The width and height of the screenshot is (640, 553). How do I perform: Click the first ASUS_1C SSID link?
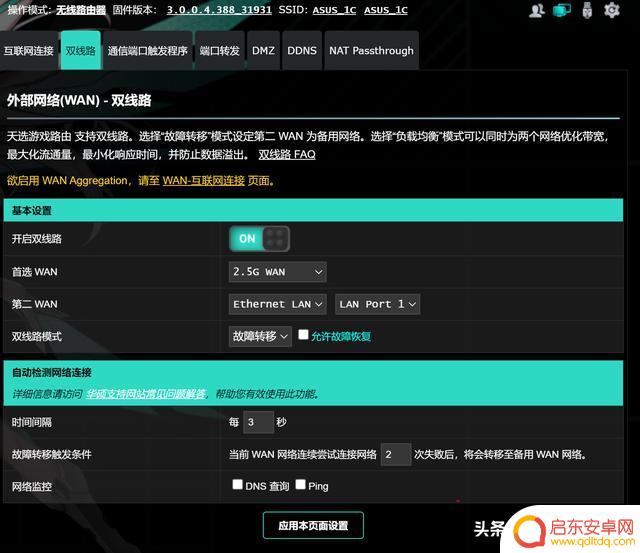coord(334,10)
